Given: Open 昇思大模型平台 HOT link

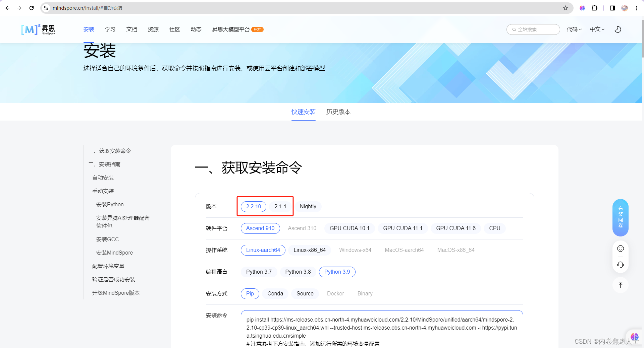Looking at the screenshot, I should (238, 29).
